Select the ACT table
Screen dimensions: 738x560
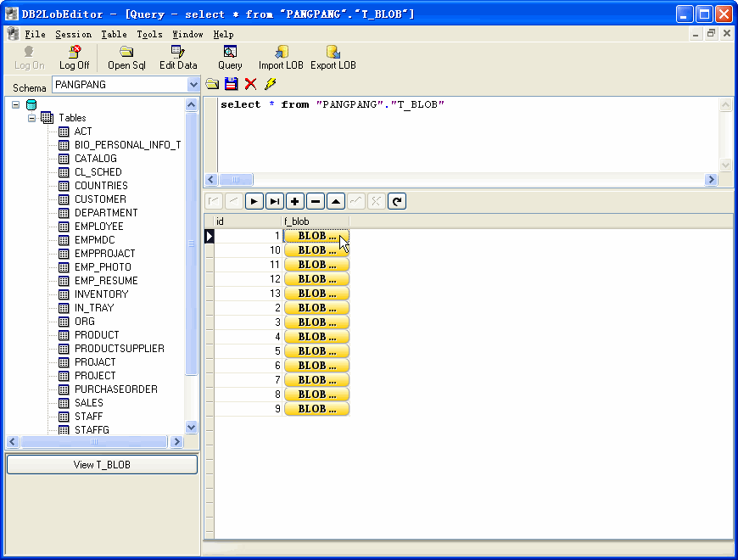coord(83,132)
